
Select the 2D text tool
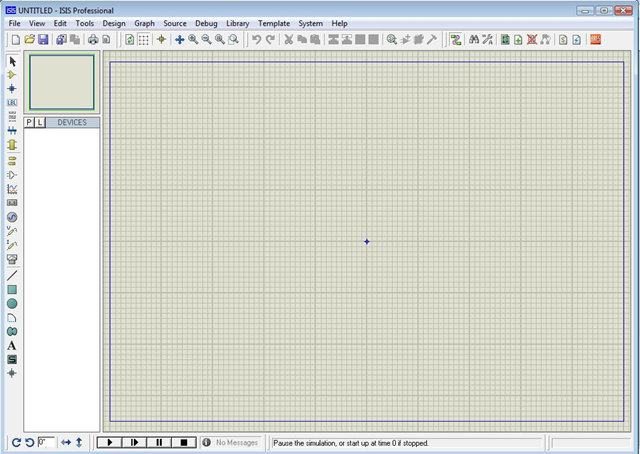pyautogui.click(x=12, y=346)
